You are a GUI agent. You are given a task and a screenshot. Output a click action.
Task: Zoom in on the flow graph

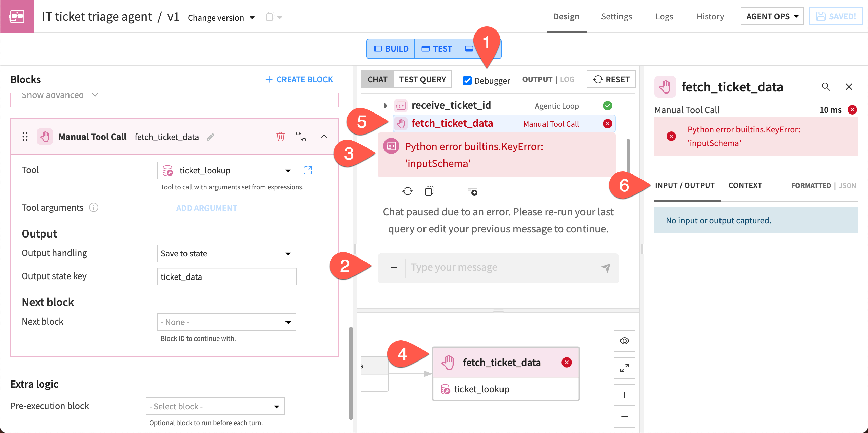pos(625,395)
